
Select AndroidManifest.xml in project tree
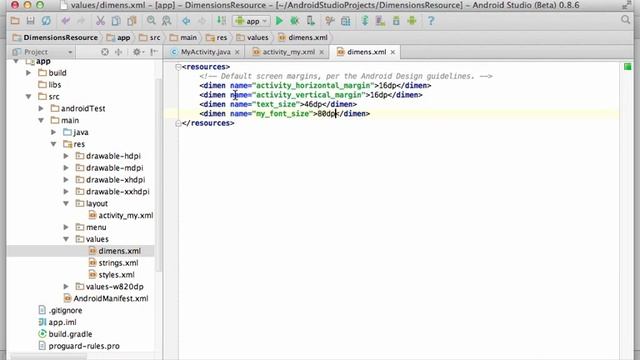click(106, 298)
